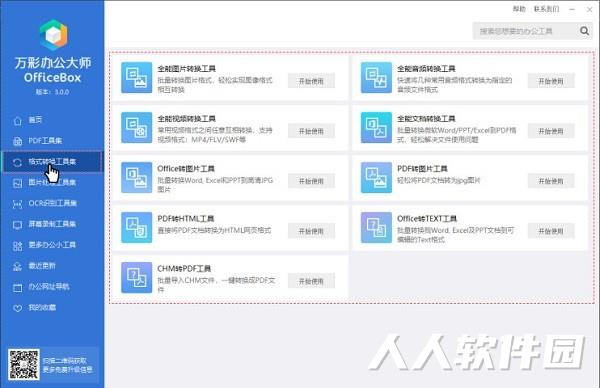This screenshot has height=388, width=600.
Task: Open the 全能视频转换工具 icon
Action: coord(137,127)
